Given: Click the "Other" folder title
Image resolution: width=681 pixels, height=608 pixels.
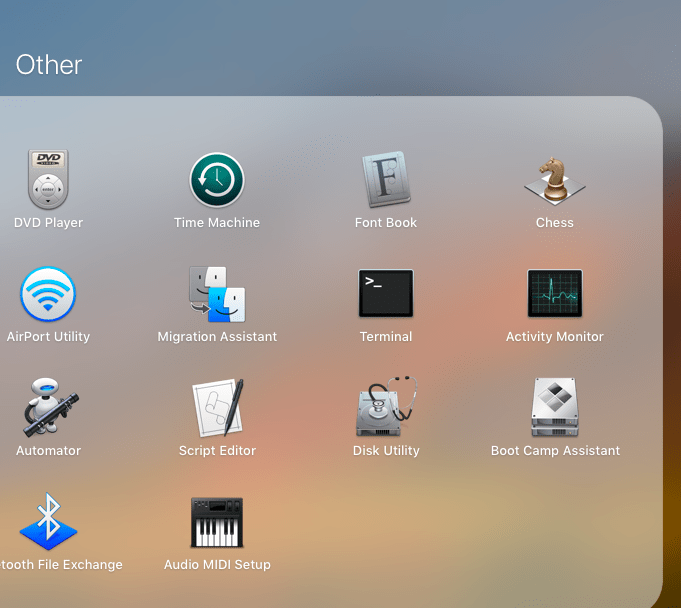Looking at the screenshot, I should click(x=49, y=65).
